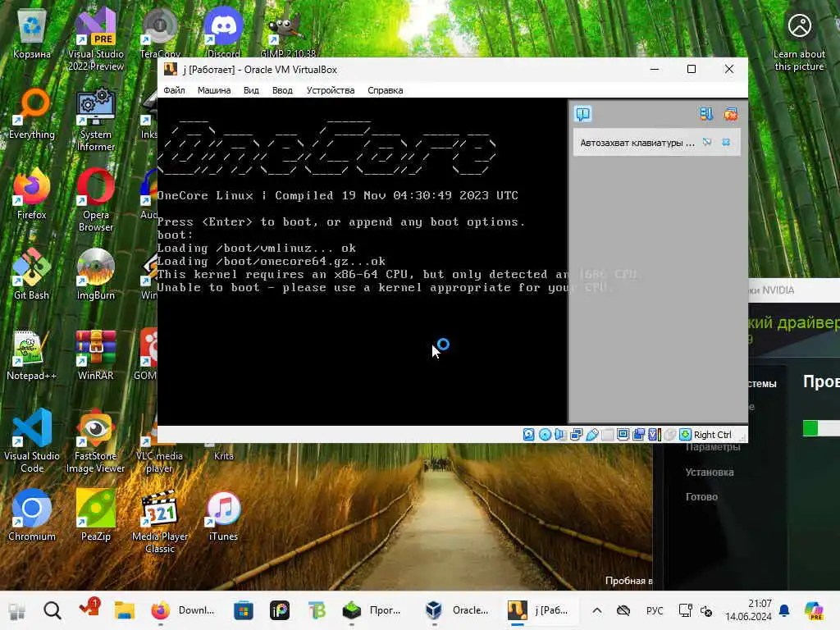Screen dimensions: 840x630
Task: Click the optical disc status icon
Action: click(x=545, y=435)
